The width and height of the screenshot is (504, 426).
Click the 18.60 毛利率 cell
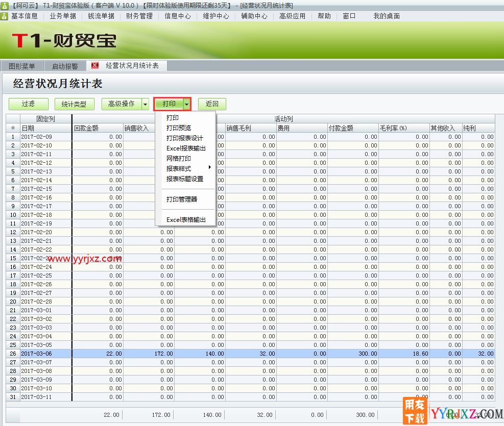[x=404, y=354]
